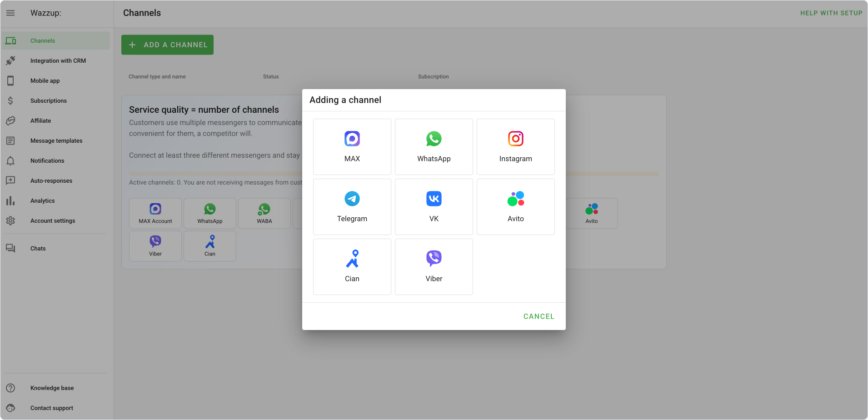Choose WhatsApp in the Adding a channel dialog
This screenshot has height=420, width=868.
point(434,147)
